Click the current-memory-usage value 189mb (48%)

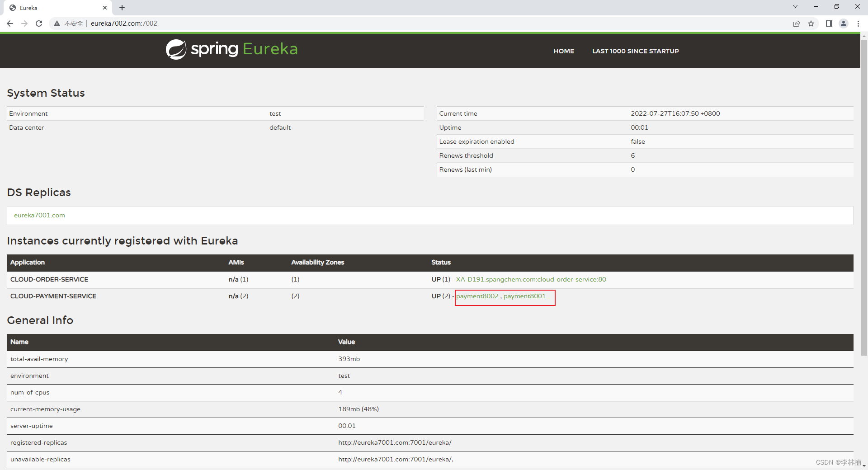click(359, 409)
